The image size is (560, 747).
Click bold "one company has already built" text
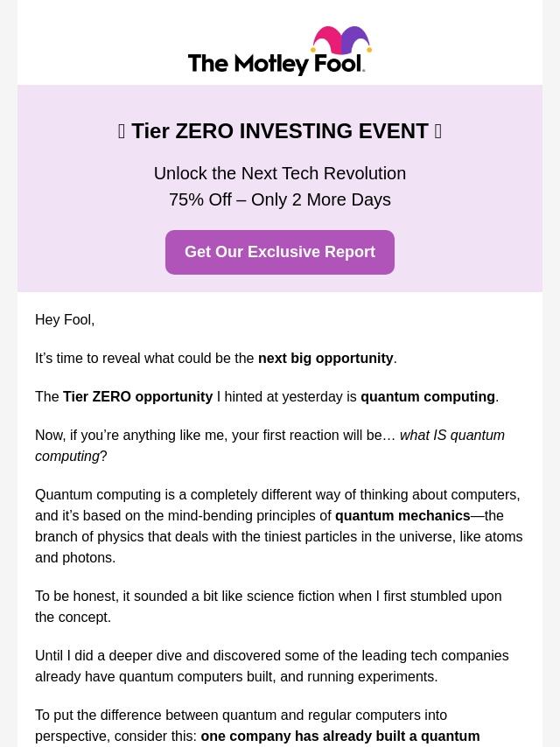(x=339, y=737)
